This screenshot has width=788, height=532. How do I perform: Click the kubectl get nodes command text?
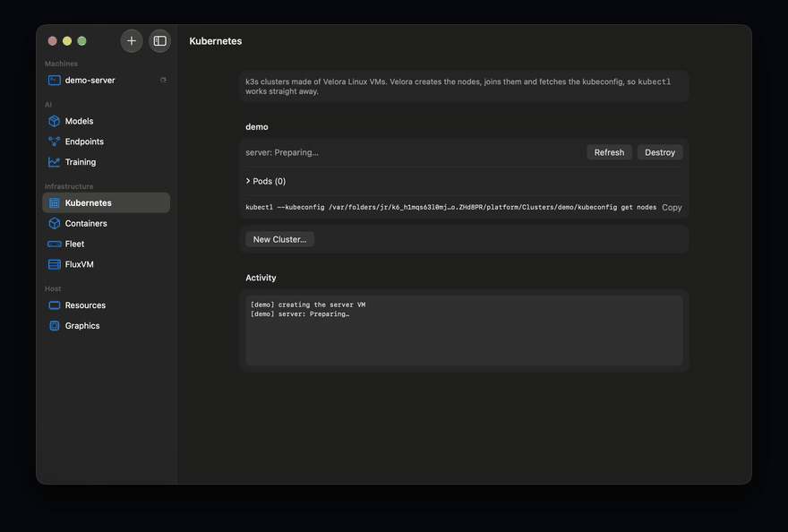(450, 207)
